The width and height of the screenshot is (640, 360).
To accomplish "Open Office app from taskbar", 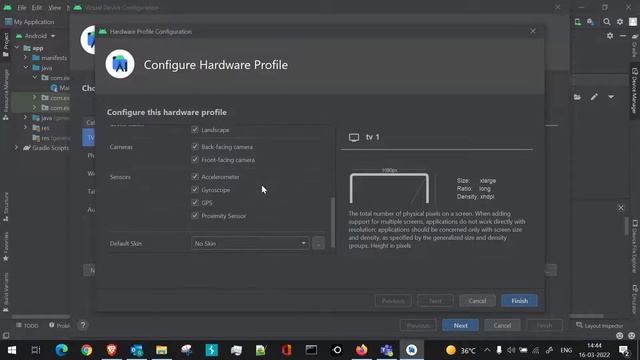I will (x=287, y=350).
